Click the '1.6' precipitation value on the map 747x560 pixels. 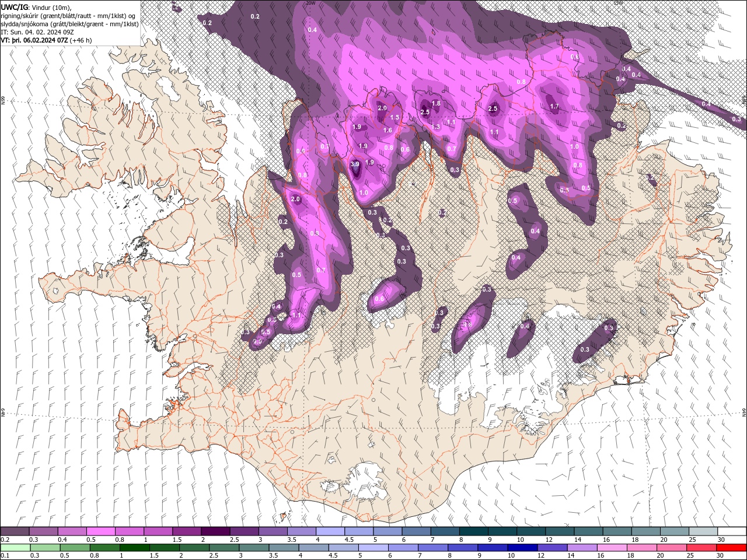[x=388, y=130]
